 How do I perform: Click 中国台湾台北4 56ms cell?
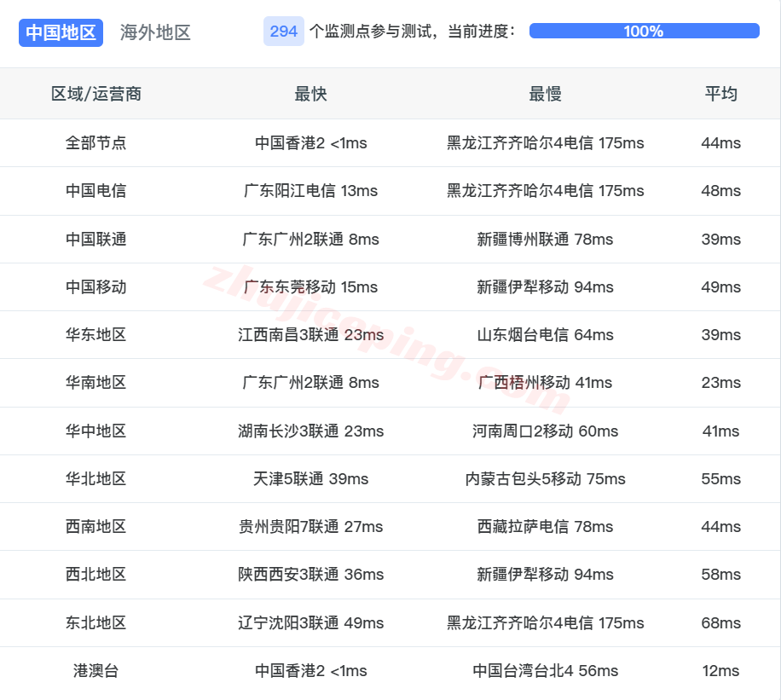(546, 671)
